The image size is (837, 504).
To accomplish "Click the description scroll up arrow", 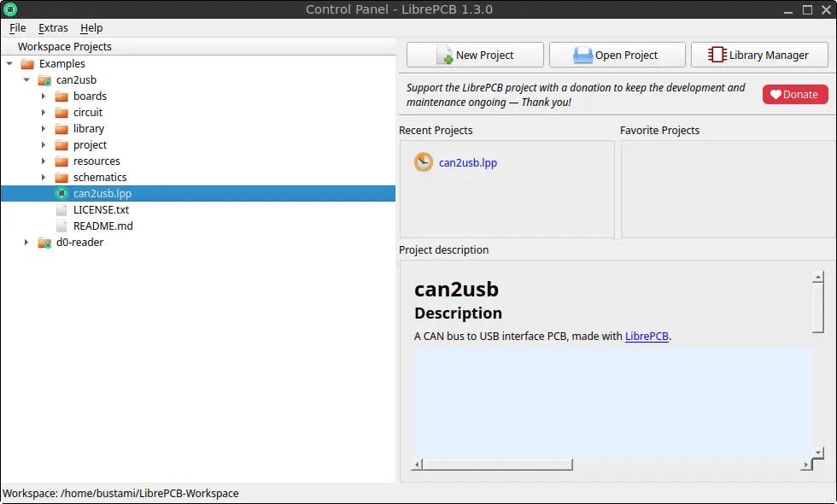I will pos(818,277).
